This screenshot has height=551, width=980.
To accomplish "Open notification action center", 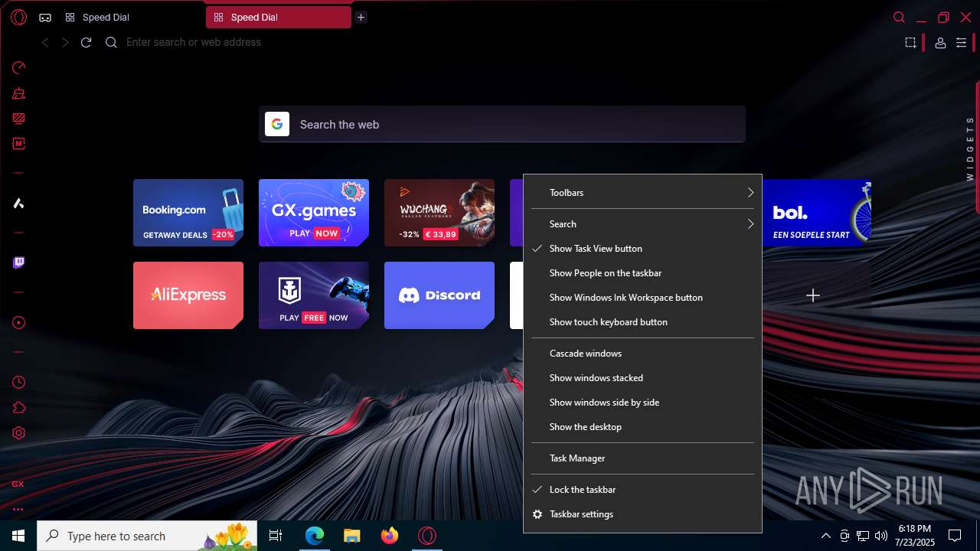I will click(955, 536).
